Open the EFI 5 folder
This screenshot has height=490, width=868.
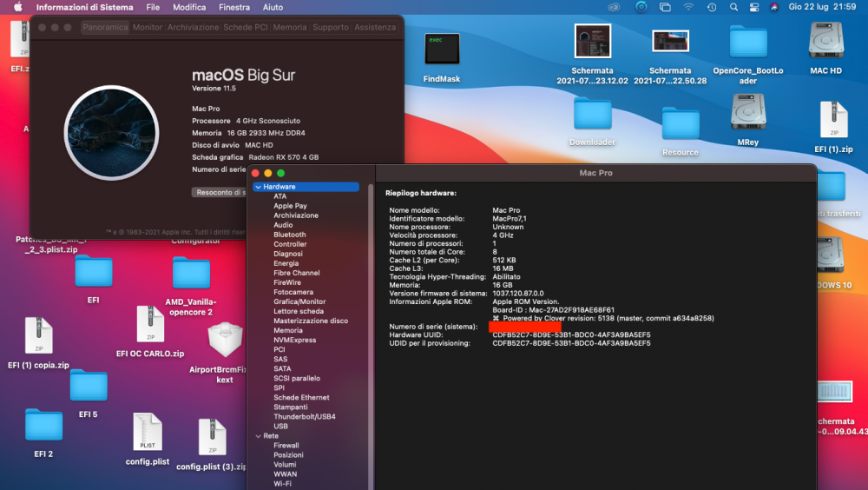pyautogui.click(x=89, y=385)
